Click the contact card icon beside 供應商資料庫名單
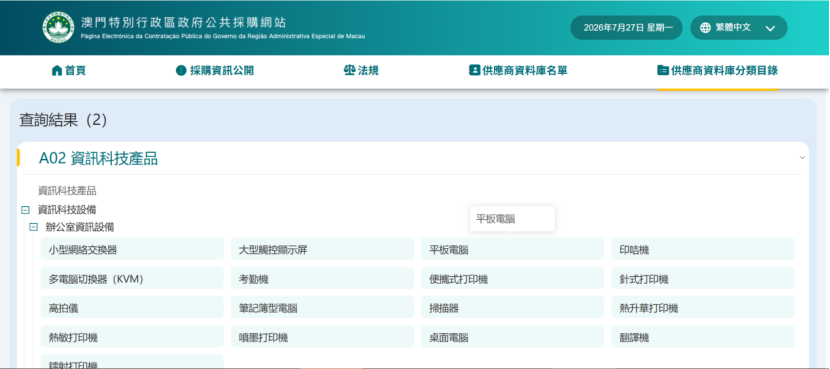This screenshot has width=830, height=369. [474, 70]
